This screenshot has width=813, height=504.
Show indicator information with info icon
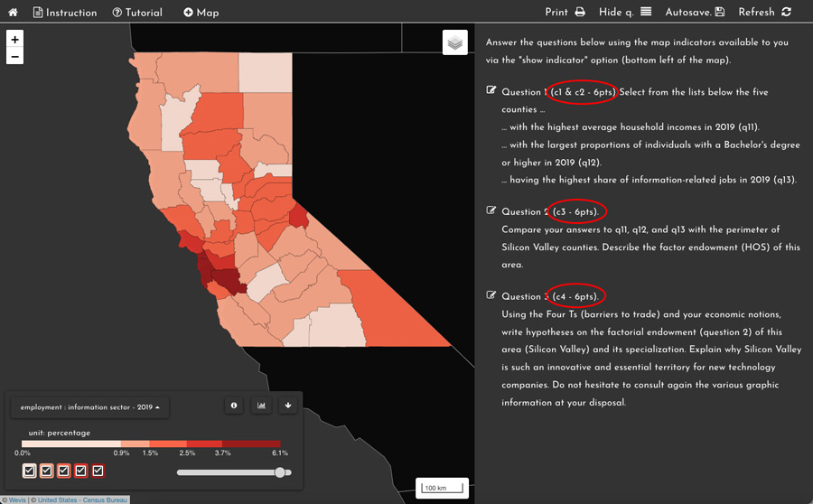click(x=234, y=406)
